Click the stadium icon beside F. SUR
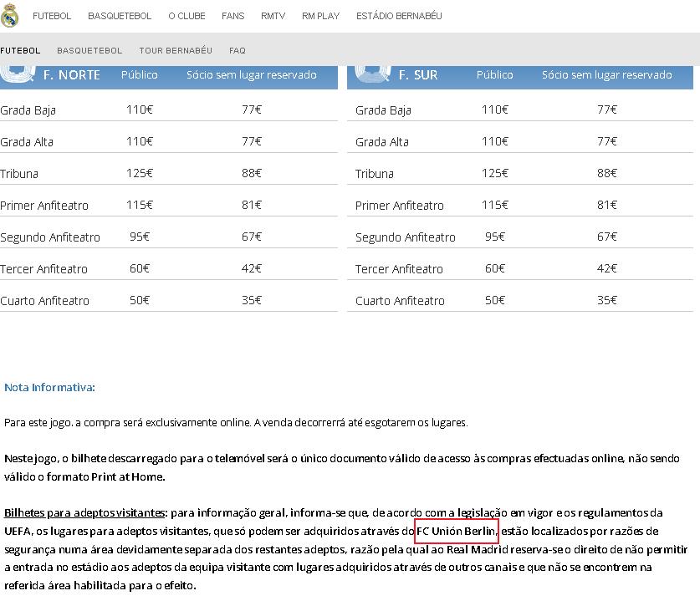700x606 pixels. click(x=373, y=74)
